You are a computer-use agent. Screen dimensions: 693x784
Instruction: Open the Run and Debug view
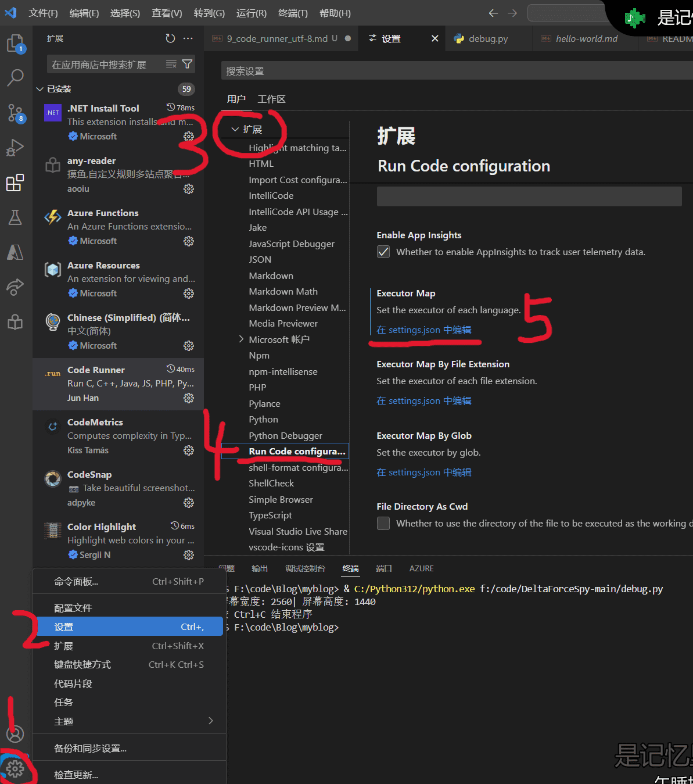[x=15, y=147]
